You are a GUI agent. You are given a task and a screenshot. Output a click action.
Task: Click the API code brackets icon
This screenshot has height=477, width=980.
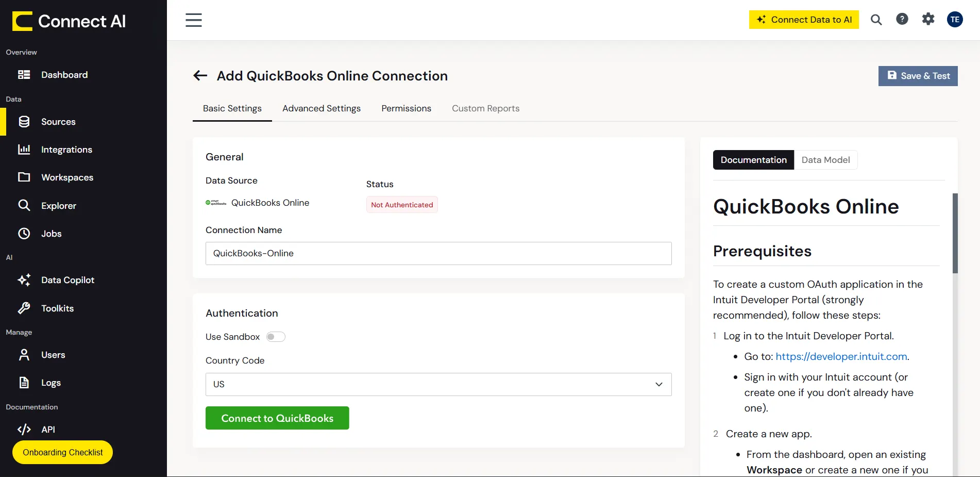[x=24, y=430]
